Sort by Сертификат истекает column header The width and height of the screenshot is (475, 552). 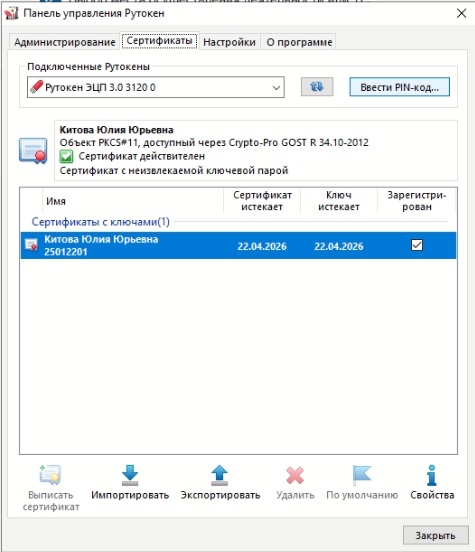(x=262, y=201)
